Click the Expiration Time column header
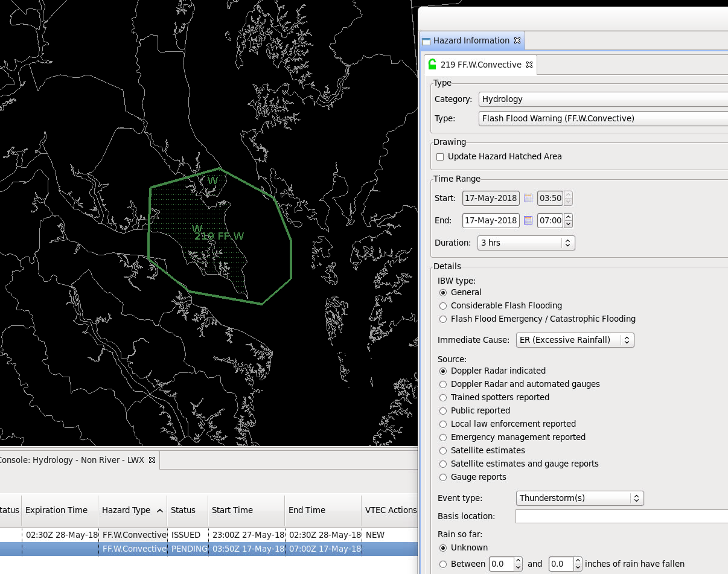This screenshot has height=574, width=728. (59, 510)
